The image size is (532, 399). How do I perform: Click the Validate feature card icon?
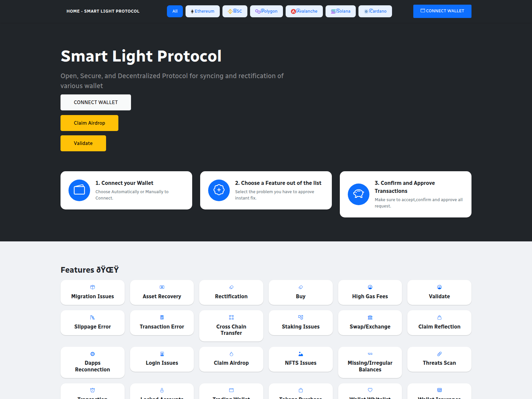coord(439,287)
